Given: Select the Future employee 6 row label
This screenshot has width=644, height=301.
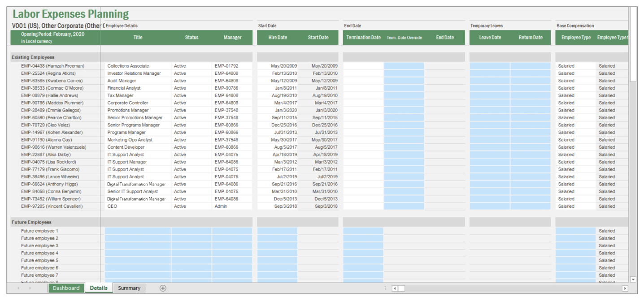Looking at the screenshot, I should click(x=39, y=268).
